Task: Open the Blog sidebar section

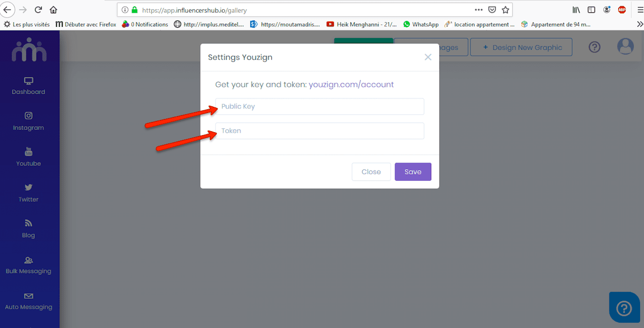Action: tap(28, 229)
